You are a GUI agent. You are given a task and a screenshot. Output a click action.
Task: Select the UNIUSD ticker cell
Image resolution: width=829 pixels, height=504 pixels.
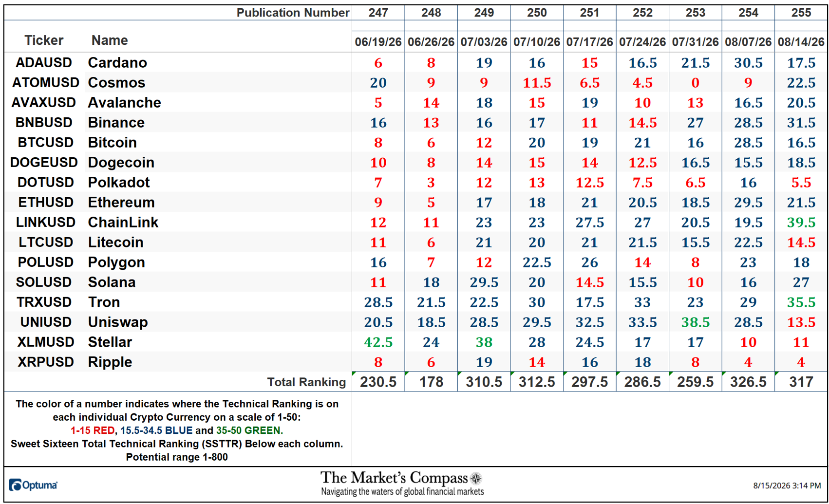coord(46,322)
